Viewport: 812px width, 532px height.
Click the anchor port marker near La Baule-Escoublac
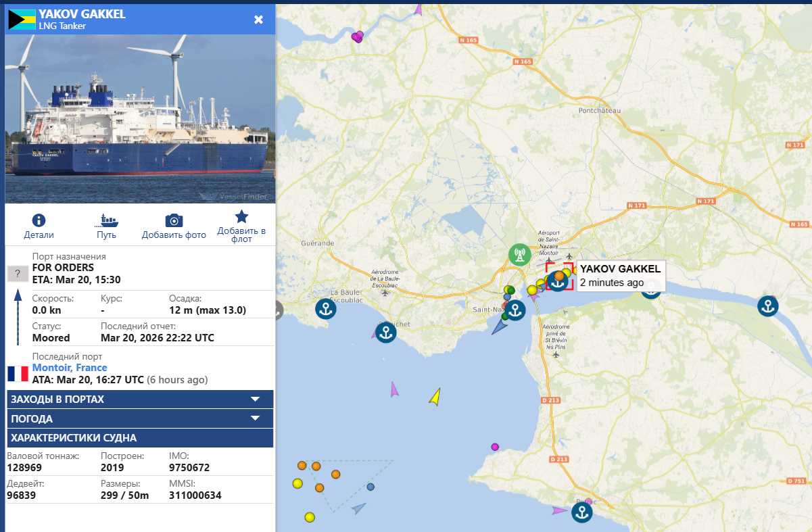click(326, 309)
